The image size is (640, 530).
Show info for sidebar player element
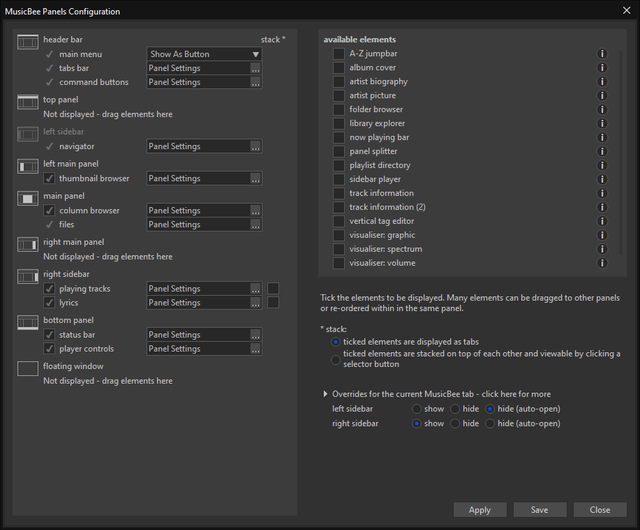tap(602, 179)
